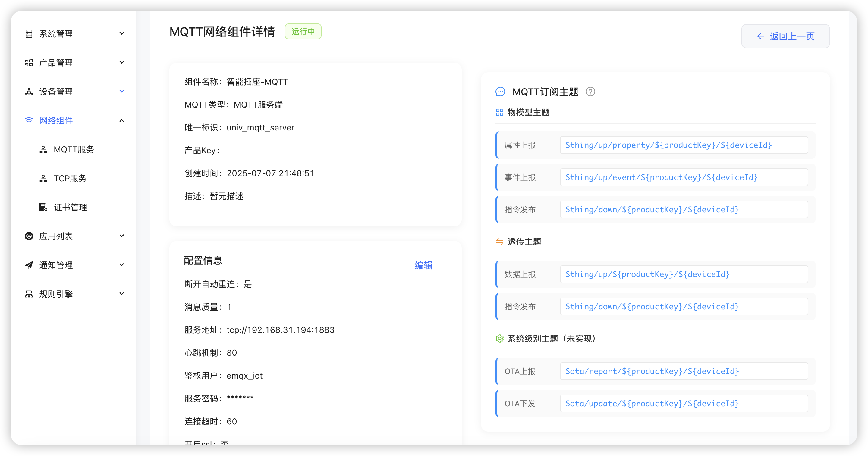The height and width of the screenshot is (456, 868).
Task: Select the 证书管理 certificate icon
Action: [43, 207]
